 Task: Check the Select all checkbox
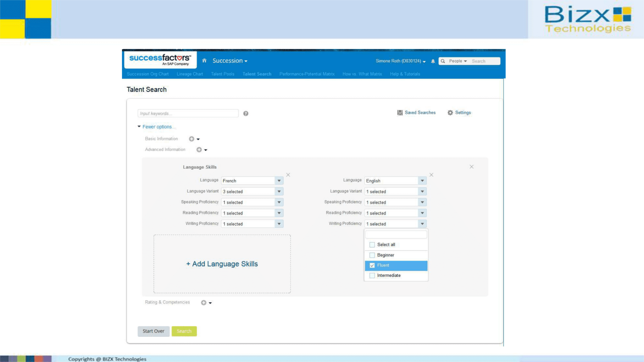372,244
